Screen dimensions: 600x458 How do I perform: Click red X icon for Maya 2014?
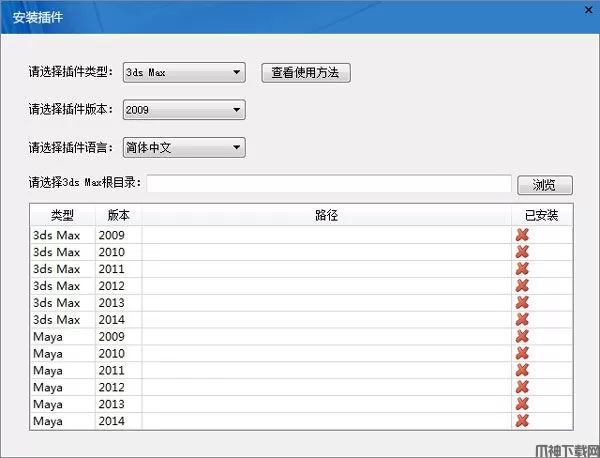[522, 421]
